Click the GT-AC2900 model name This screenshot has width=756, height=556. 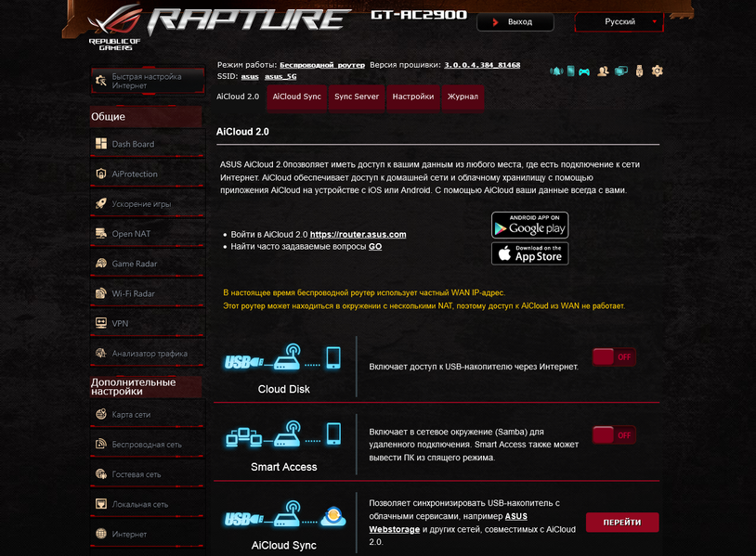pos(419,15)
